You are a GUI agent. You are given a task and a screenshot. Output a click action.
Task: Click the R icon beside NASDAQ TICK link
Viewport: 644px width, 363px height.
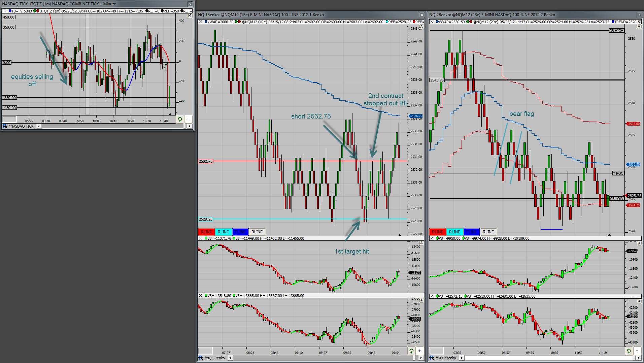pyautogui.click(x=5, y=126)
